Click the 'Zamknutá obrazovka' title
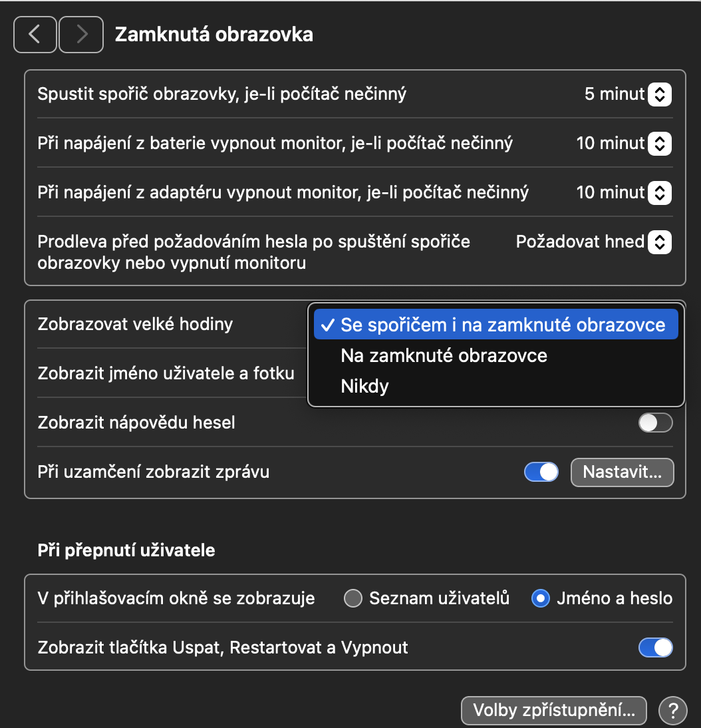The height and width of the screenshot is (728, 701). point(213,35)
